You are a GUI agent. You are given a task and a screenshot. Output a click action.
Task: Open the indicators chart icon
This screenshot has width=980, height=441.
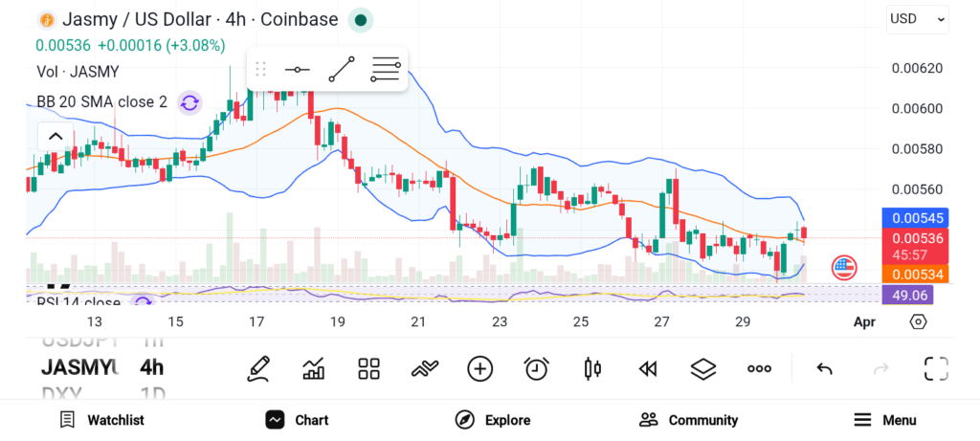pos(313,368)
